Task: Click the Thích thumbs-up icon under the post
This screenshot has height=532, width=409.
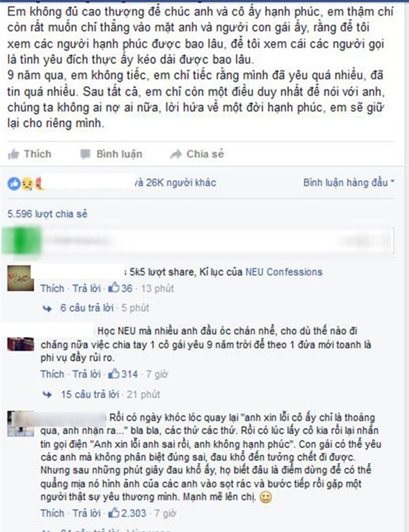Action: tap(14, 155)
